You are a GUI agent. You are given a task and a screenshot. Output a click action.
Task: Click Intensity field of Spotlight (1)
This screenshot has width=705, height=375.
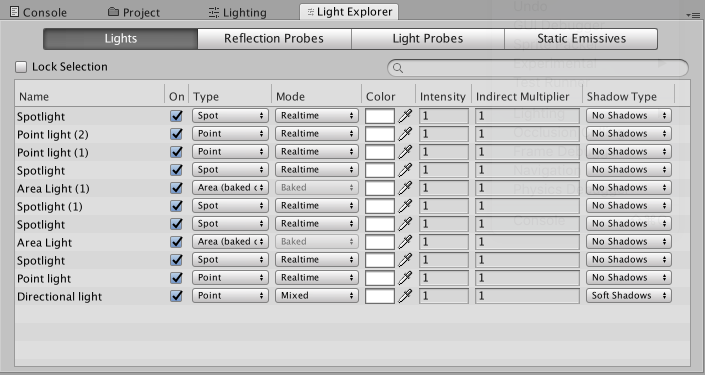(444, 206)
